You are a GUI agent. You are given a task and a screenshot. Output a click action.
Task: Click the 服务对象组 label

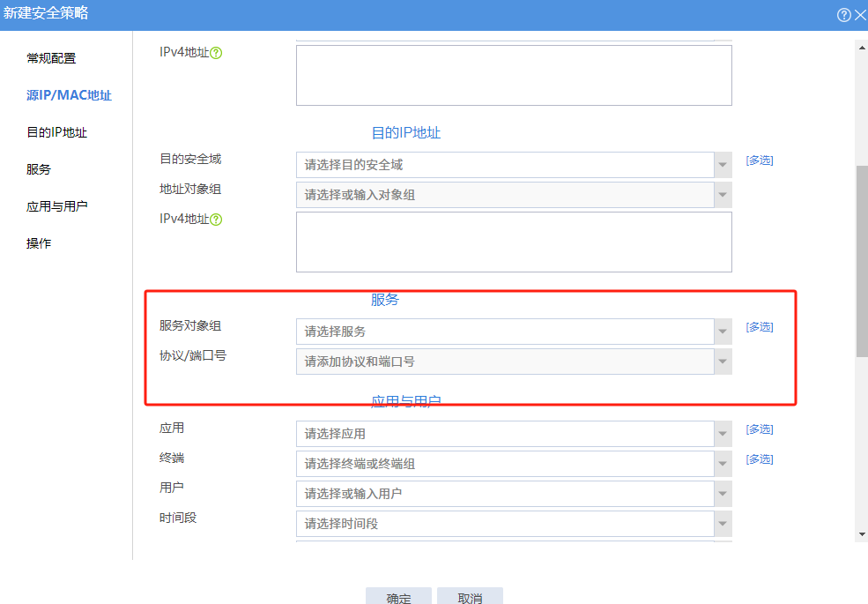tap(190, 326)
